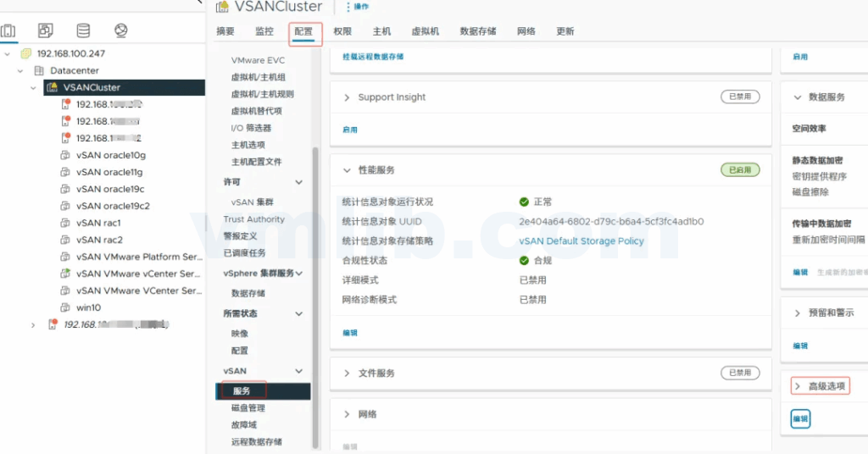Click the Datacenter icon in inventory

(x=39, y=70)
